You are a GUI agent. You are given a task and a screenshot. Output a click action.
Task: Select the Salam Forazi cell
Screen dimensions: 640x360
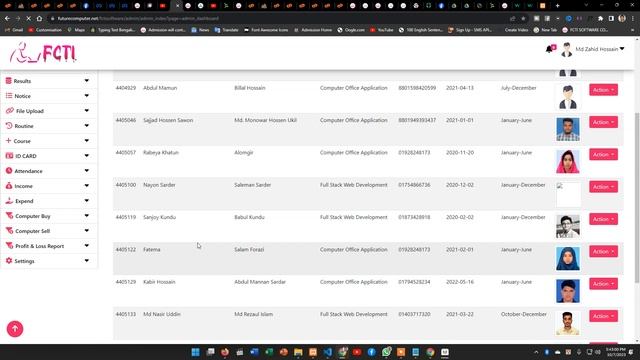(x=249, y=249)
